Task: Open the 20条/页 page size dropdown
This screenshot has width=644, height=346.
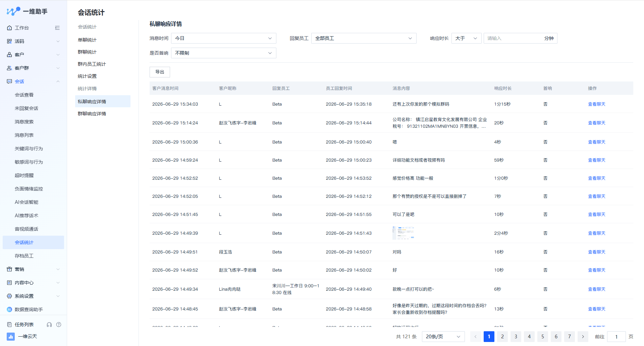Action: [443, 337]
